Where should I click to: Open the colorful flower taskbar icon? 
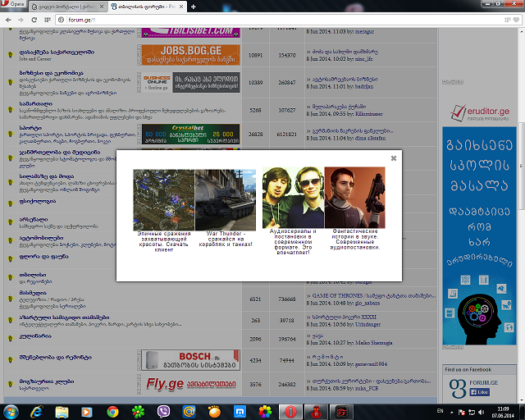pyautogui.click(x=265, y=412)
